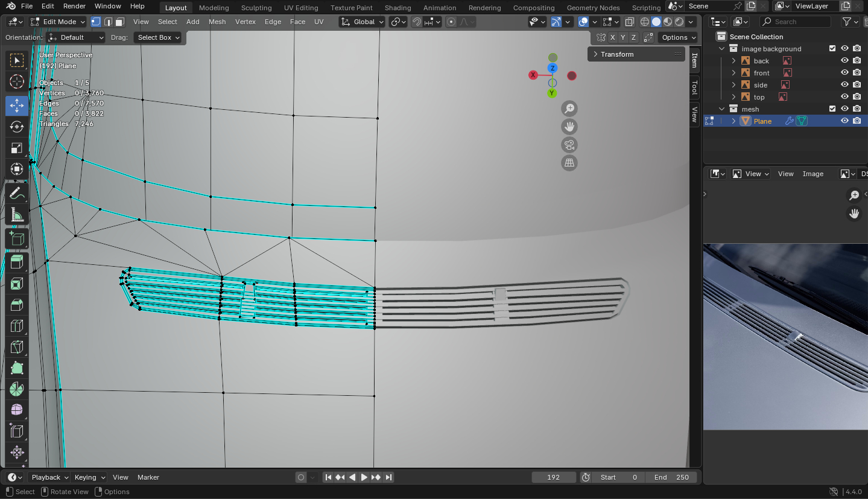This screenshot has width=868, height=499.
Task: Open the Edit Mode dropdown
Action: click(57, 22)
